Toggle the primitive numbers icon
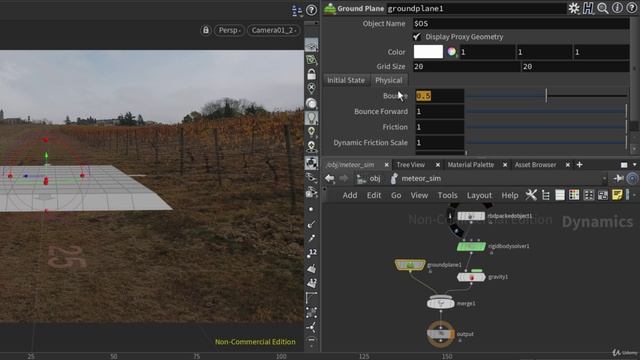This screenshot has width=640, height=360. click(x=312, y=283)
